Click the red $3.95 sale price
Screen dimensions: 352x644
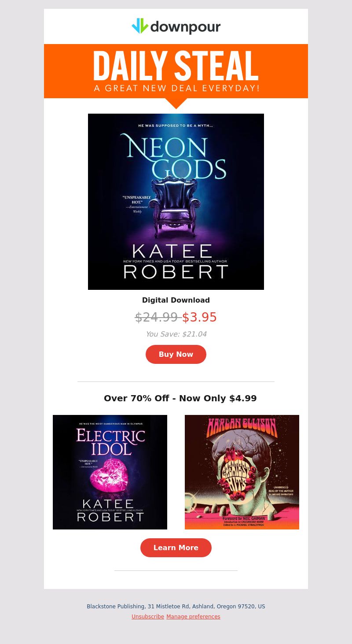(199, 317)
